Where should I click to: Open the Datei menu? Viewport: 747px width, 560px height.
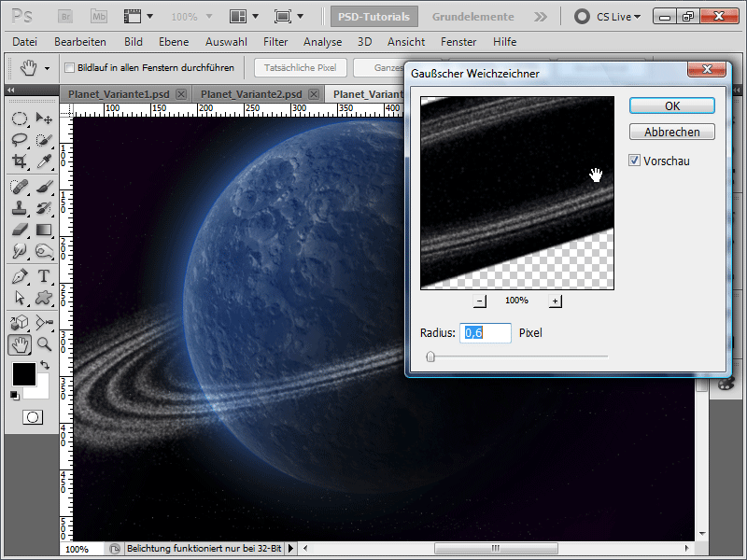tap(25, 42)
